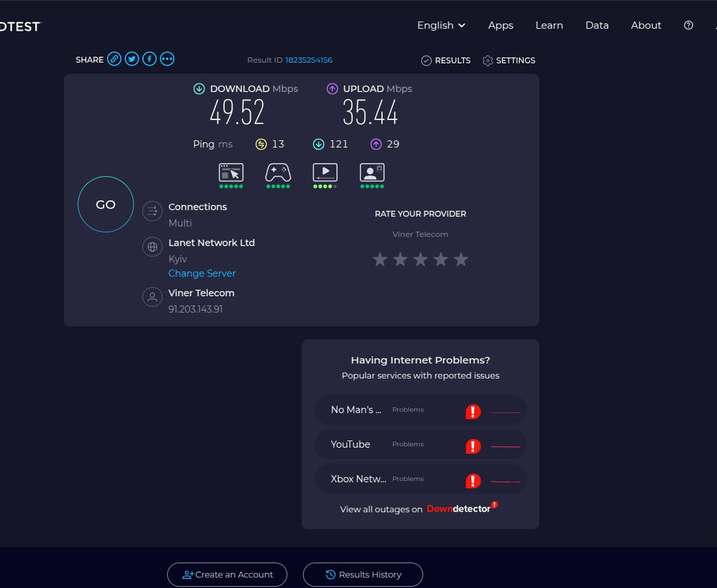Click the 49.52 download speed value
The image size is (717, 588).
coord(237,112)
